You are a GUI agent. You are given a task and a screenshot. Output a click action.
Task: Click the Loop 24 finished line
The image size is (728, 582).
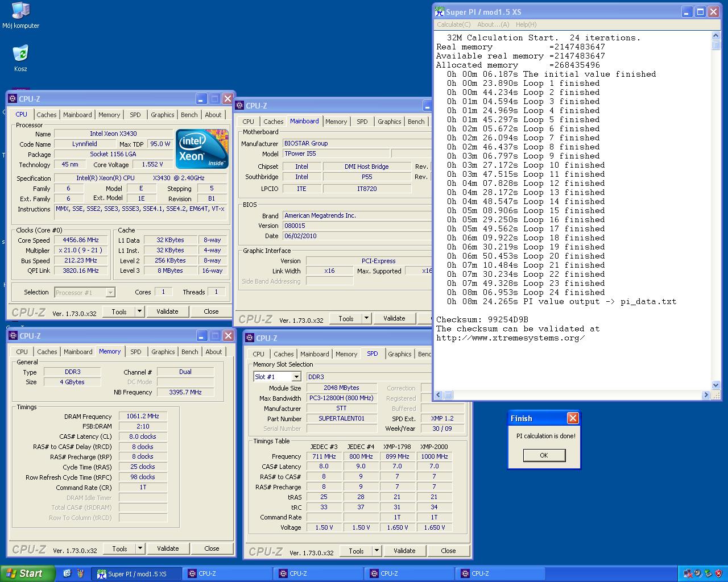[526, 292]
